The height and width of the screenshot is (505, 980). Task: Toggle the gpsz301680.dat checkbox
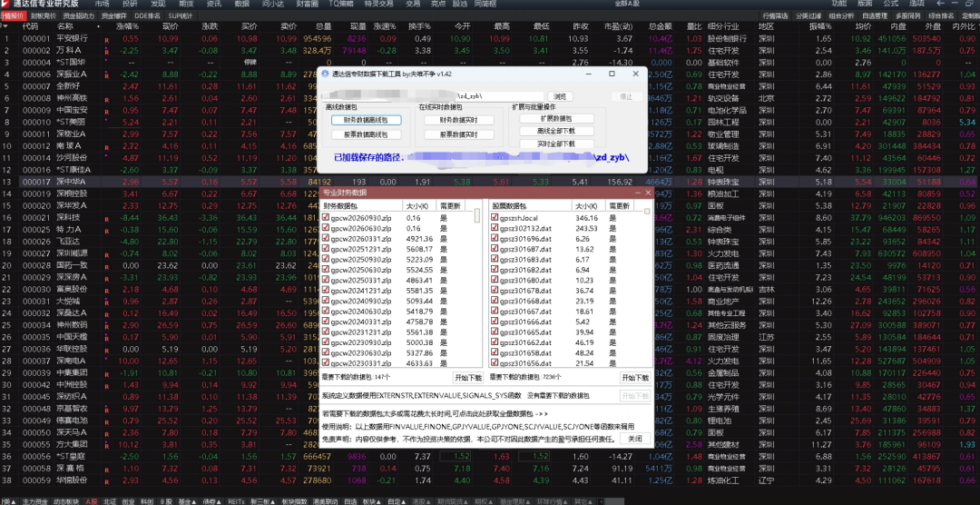pyautogui.click(x=495, y=281)
